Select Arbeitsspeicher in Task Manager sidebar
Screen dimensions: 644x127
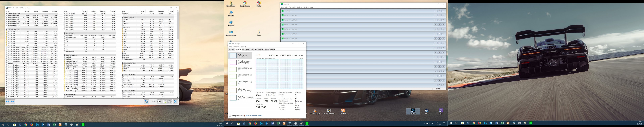point(241,62)
